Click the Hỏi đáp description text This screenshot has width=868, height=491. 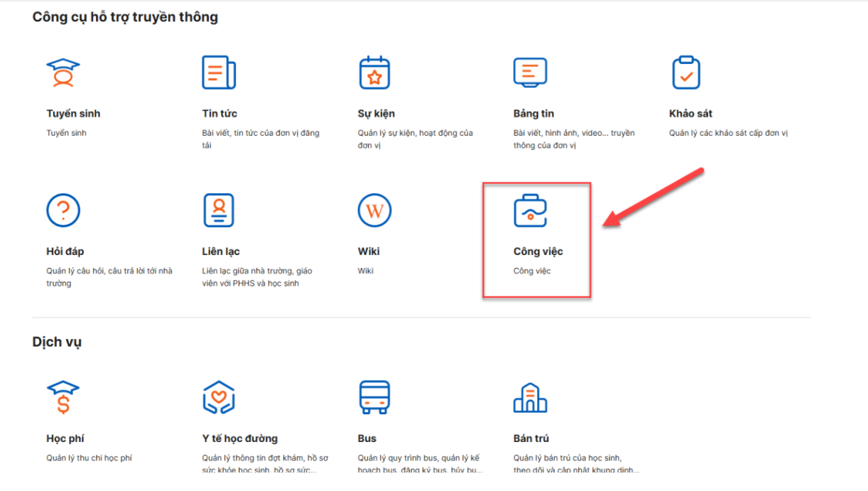click(109, 277)
